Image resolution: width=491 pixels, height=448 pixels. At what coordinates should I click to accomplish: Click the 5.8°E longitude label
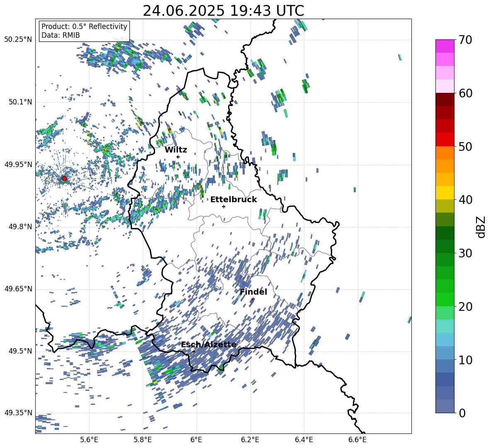[143, 440]
